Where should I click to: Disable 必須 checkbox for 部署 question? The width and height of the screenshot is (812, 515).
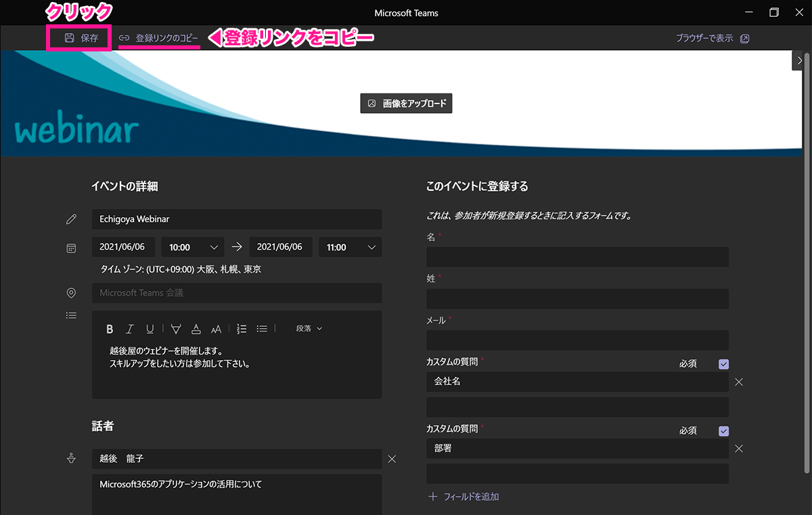click(723, 430)
